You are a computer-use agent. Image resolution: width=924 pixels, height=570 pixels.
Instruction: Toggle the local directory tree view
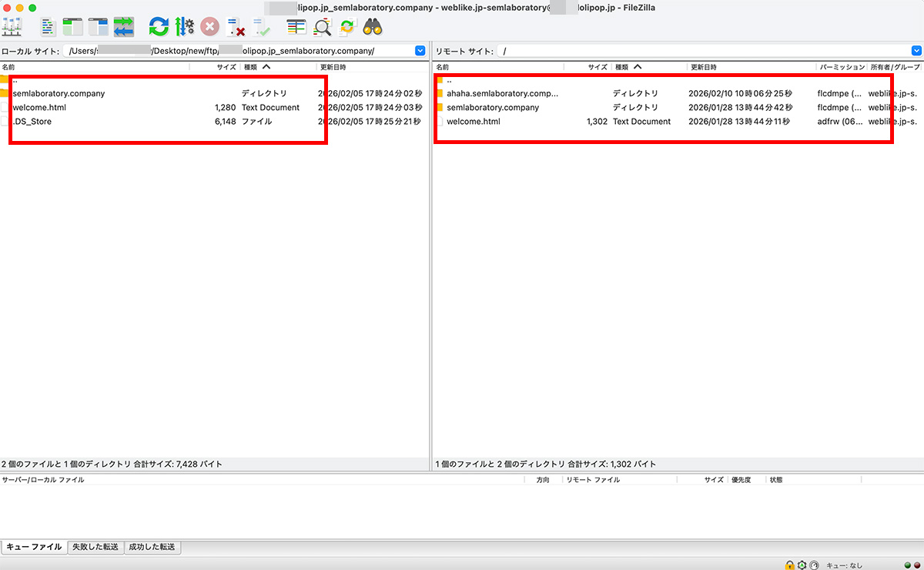[x=72, y=27]
